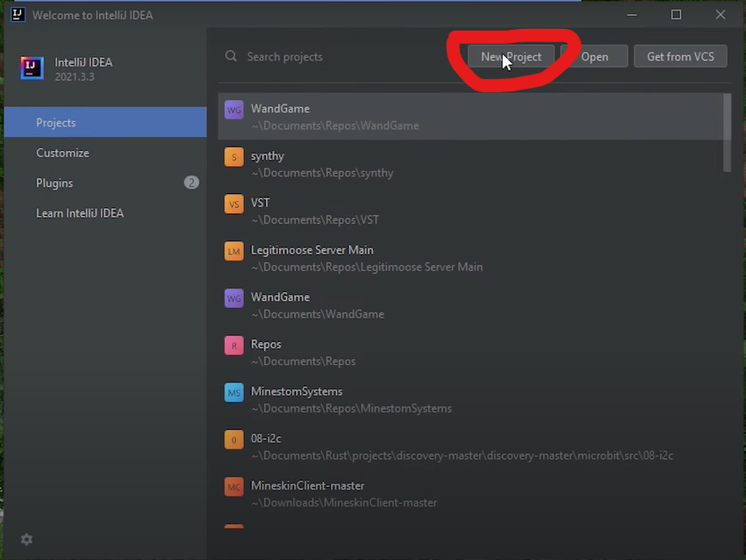Minimize the Welcome to IntelliJ IDEA window
The width and height of the screenshot is (746, 560).
coord(632,15)
